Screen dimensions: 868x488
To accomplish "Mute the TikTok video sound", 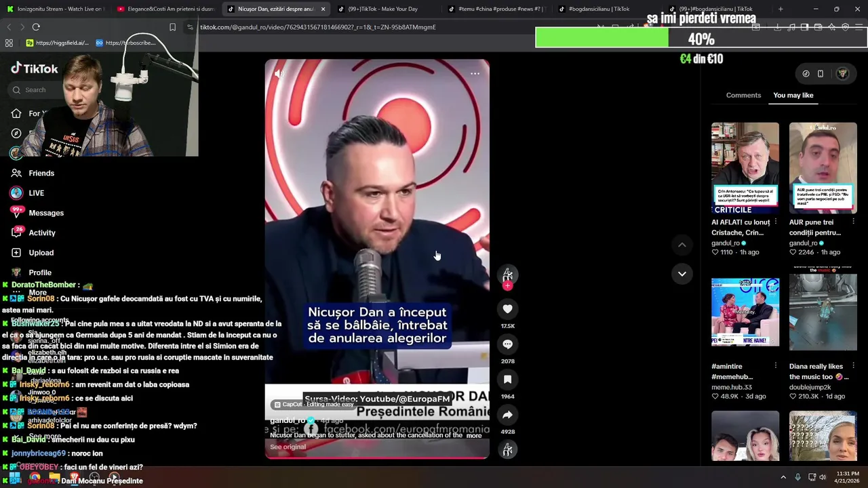I will pyautogui.click(x=279, y=73).
